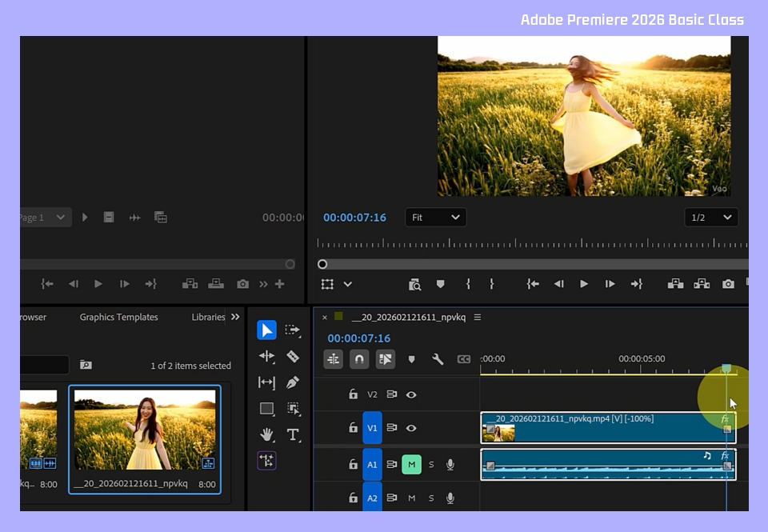Switch to the Libraries tab
768x532 pixels.
(x=208, y=317)
